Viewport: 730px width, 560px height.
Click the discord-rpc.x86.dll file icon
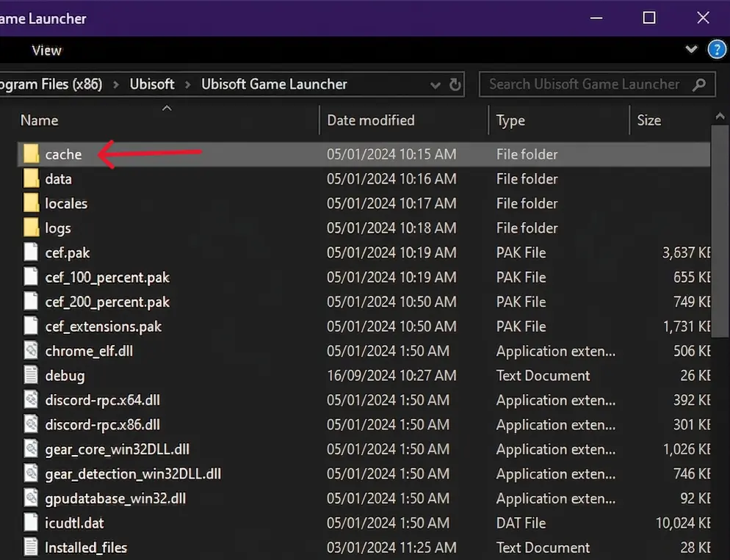pos(31,425)
